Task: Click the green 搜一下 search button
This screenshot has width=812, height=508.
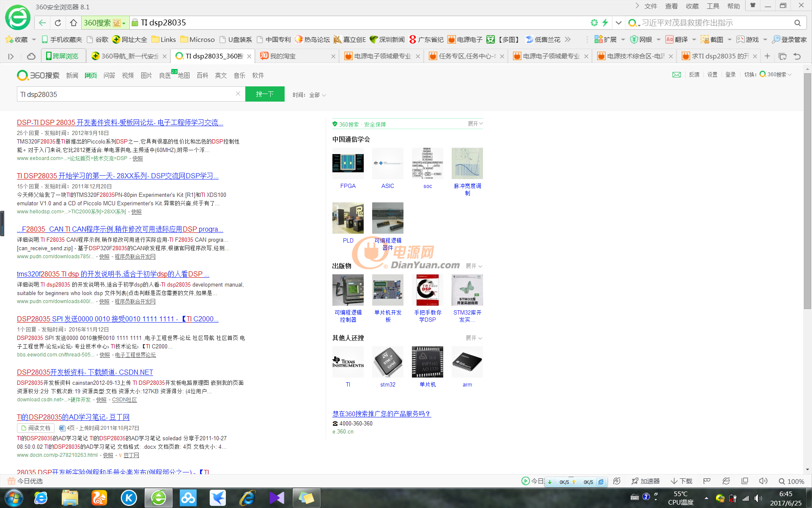Action: 265,94
